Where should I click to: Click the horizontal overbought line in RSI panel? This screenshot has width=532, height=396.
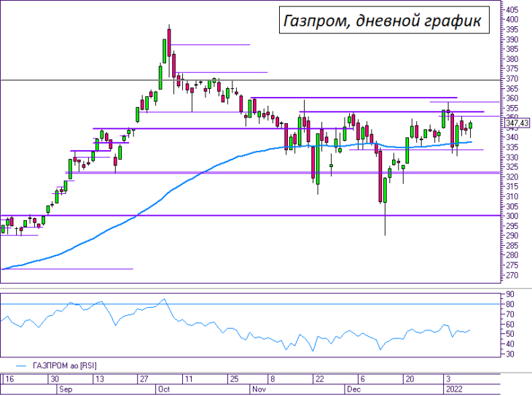click(x=251, y=304)
